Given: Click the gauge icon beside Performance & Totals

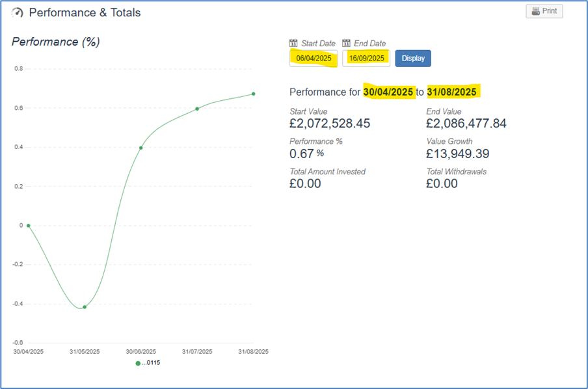Looking at the screenshot, I should click(18, 13).
